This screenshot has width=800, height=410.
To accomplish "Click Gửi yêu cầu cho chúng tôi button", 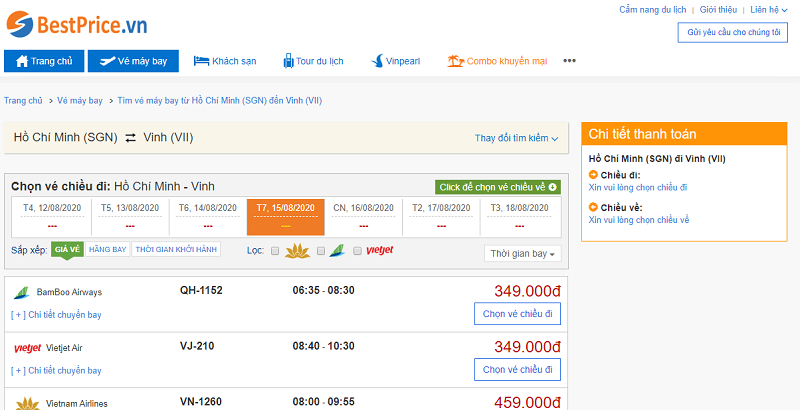I will click(x=733, y=32).
